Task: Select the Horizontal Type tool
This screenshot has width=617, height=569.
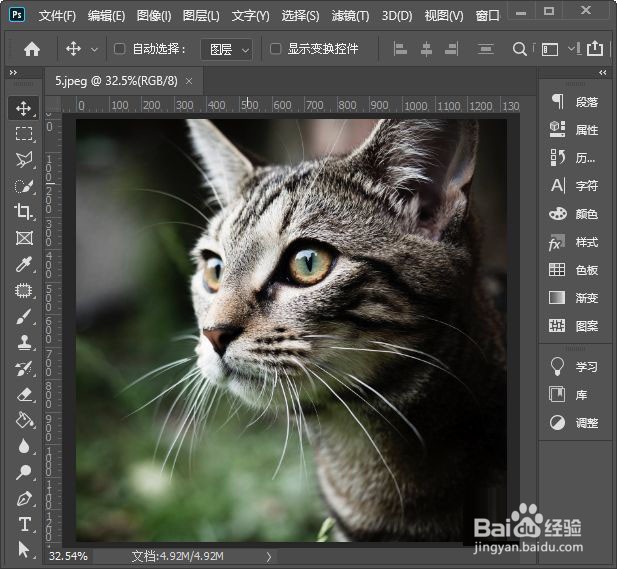Action: point(25,524)
